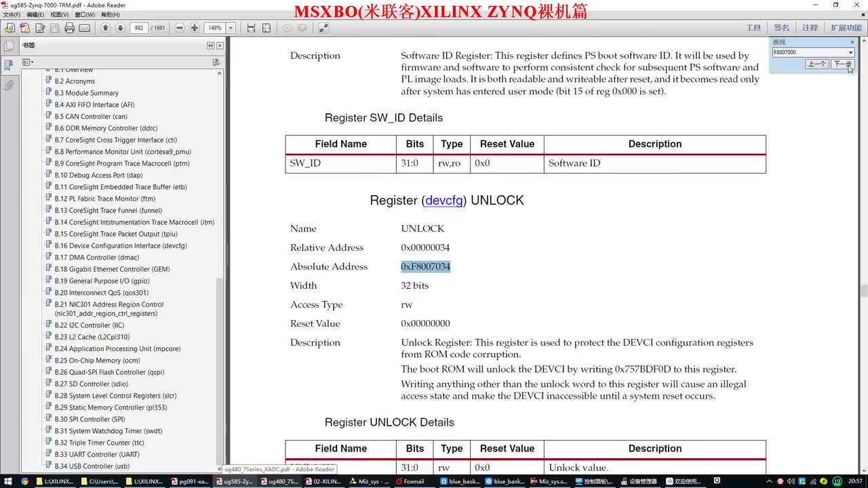The height and width of the screenshot is (488, 868).
Task: Open the 工具 pane tab
Action: click(x=753, y=28)
